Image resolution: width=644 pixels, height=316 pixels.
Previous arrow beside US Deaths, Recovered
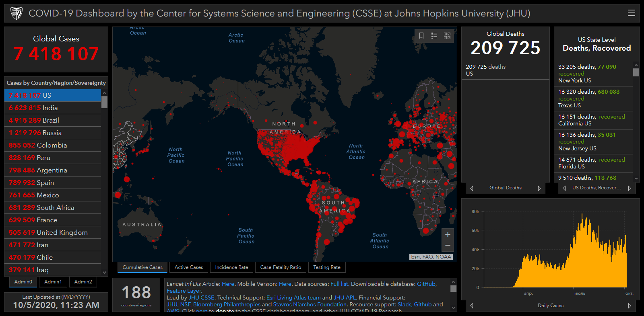564,188
